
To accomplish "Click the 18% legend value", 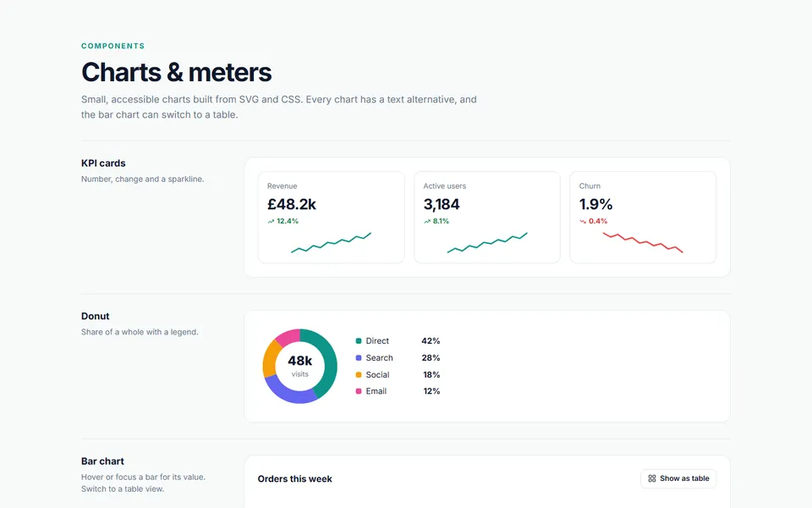I will point(431,375).
